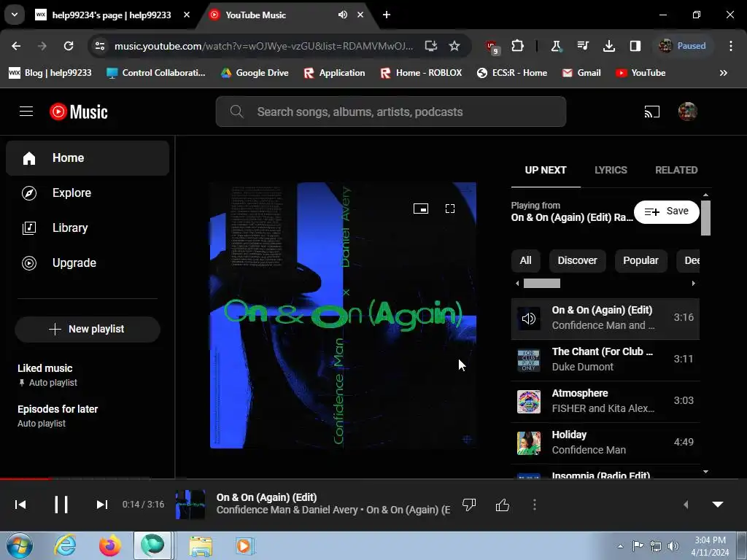Select the Discover filter chip

(577, 260)
